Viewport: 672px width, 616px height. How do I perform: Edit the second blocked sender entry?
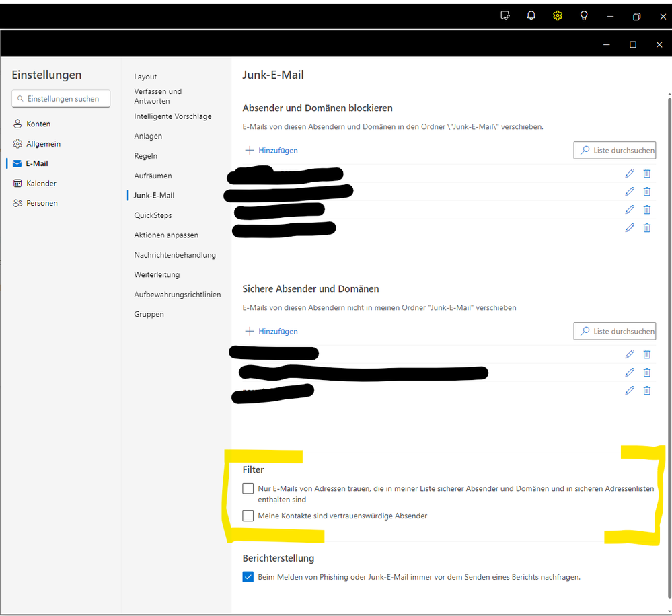(629, 192)
